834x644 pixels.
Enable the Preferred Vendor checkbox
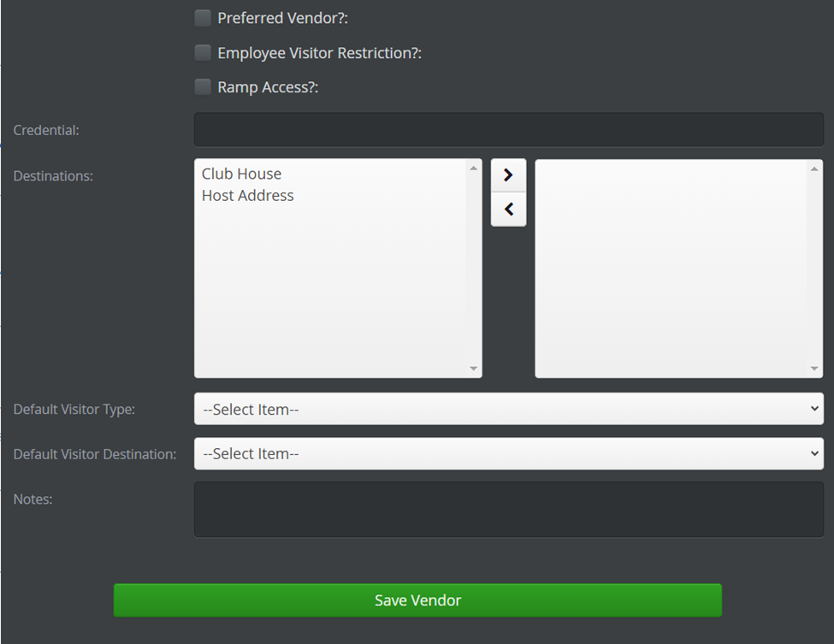(x=203, y=18)
